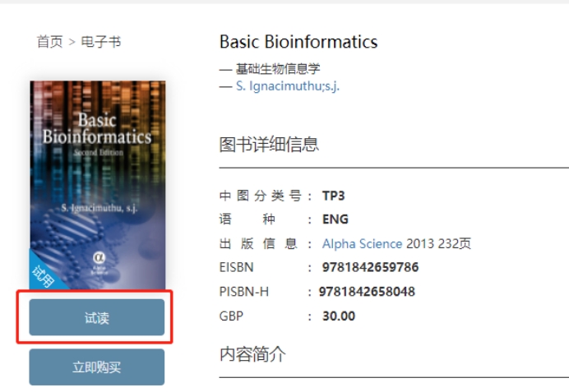Click the 立即购买 button
The height and width of the screenshot is (392, 569).
coord(97,367)
